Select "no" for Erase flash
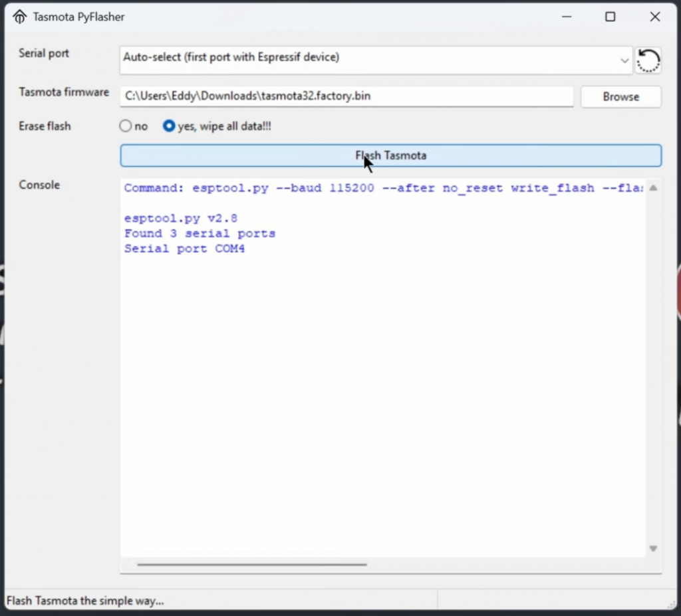The image size is (681, 616). click(126, 126)
